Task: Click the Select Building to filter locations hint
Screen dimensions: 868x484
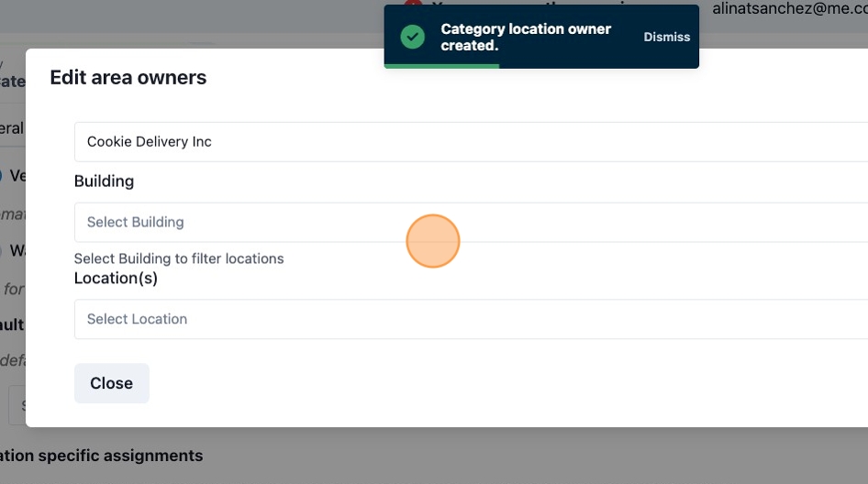Action: tap(179, 258)
